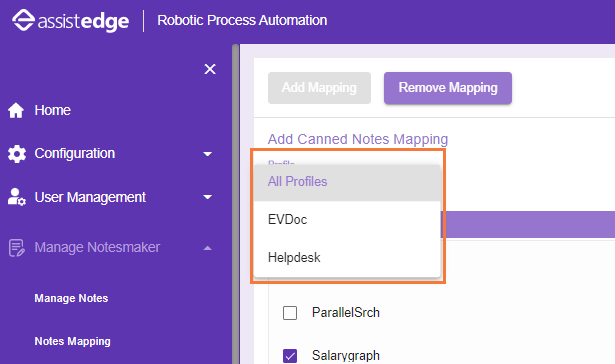Click the Remove Mapping button
This screenshot has height=364, width=615.
click(x=448, y=88)
